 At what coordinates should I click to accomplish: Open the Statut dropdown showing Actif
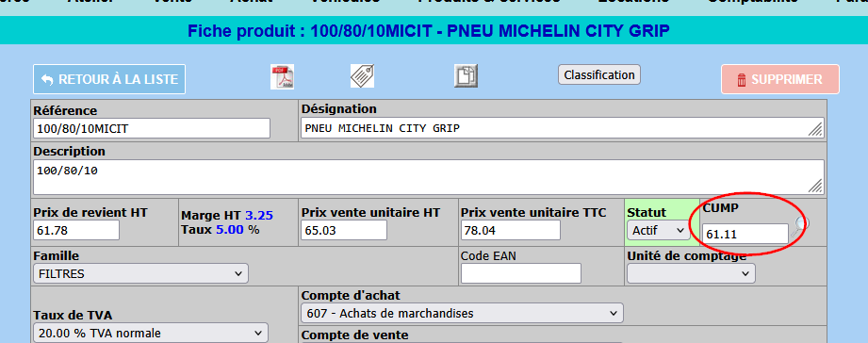tap(658, 231)
